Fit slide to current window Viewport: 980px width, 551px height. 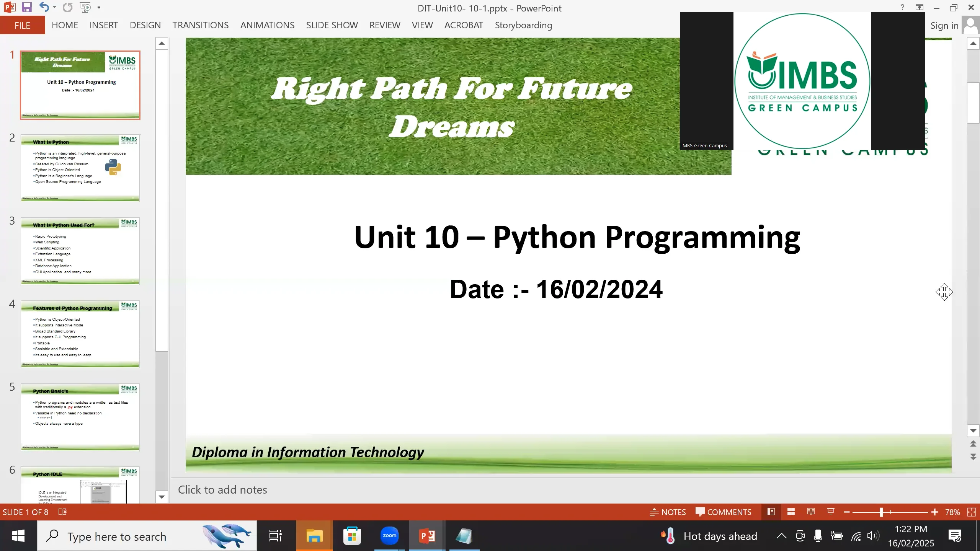click(972, 512)
